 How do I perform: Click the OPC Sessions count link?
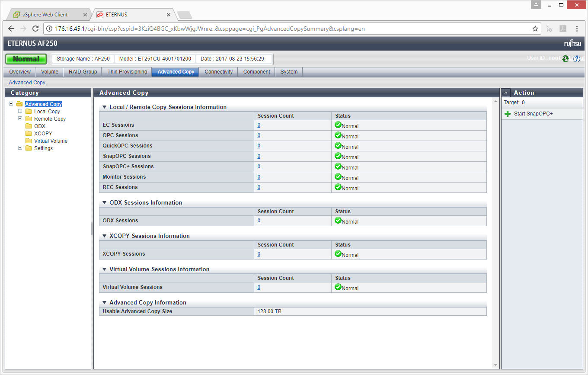pyautogui.click(x=259, y=135)
